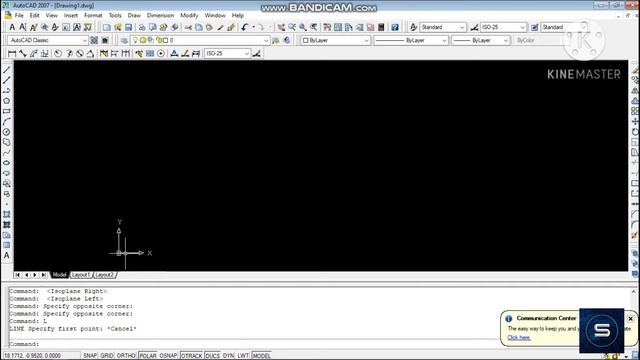The height and width of the screenshot is (360, 640).
Task: Toggle GRID display in status bar
Action: pos(107,356)
